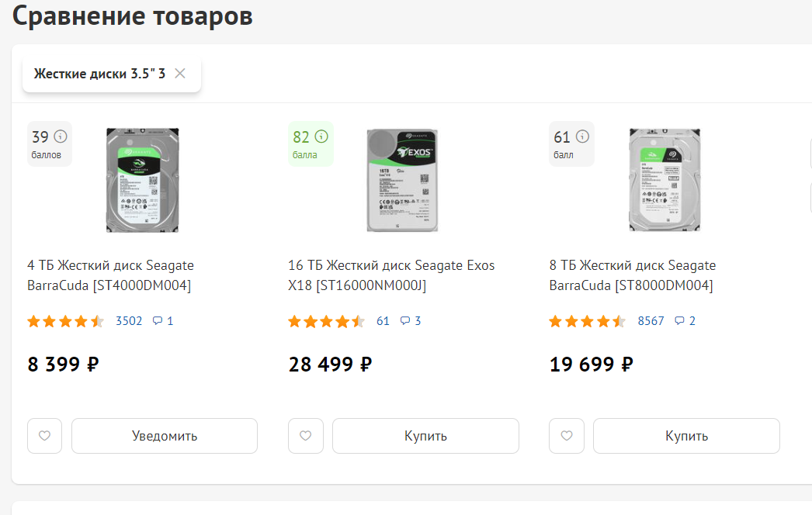Open the 4 TB Seagate BarraCuda title link
The image size is (812, 515).
pos(110,275)
